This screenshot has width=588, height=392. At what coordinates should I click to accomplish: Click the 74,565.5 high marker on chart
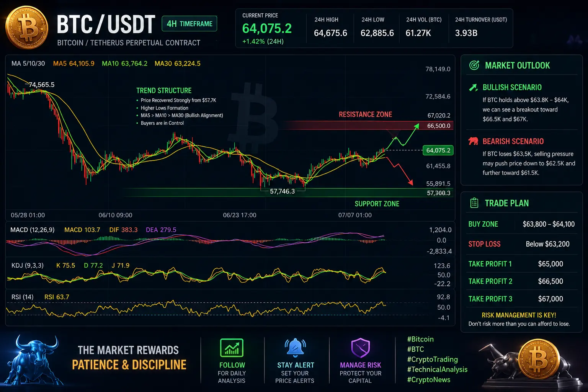coord(42,85)
